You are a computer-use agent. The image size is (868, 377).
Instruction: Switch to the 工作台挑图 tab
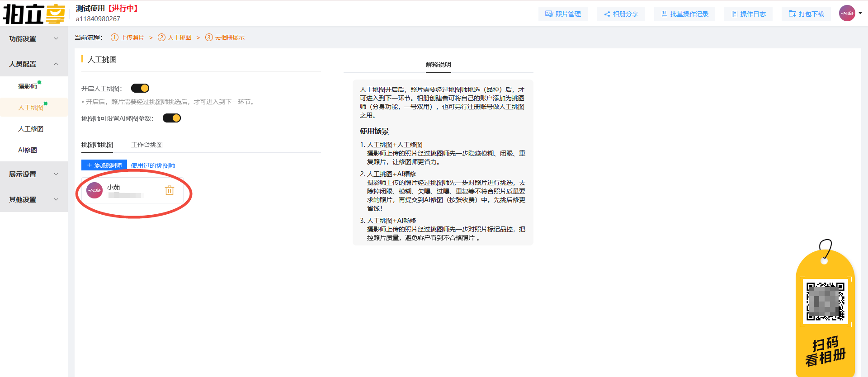147,145
